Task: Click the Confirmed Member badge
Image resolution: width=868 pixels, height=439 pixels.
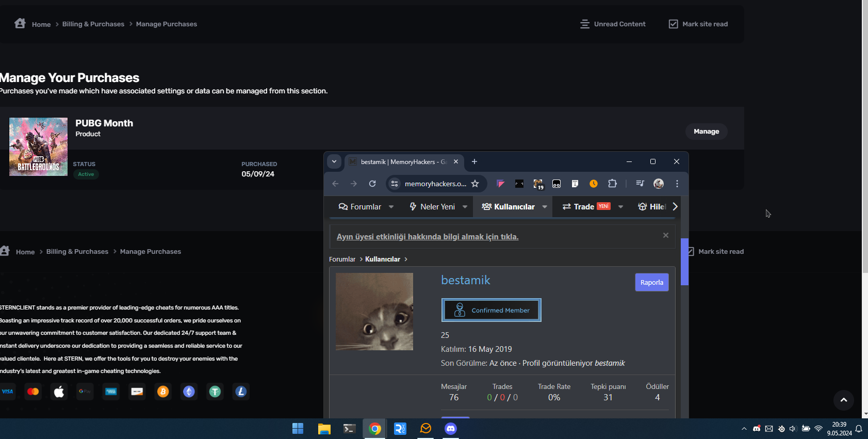Action: tap(491, 310)
